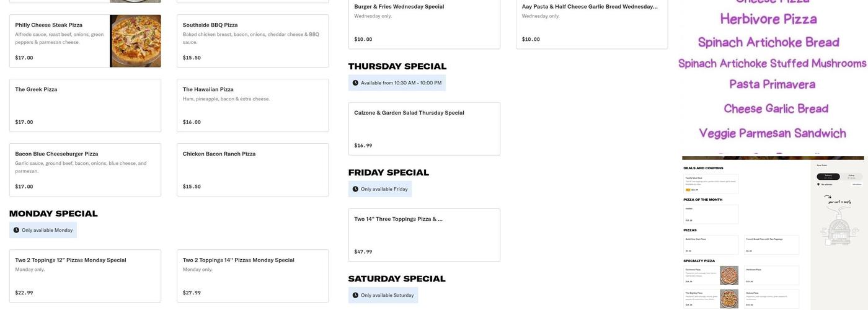868x310 pixels.
Task: Switch the order type to Pickup
Action: [x=851, y=177]
